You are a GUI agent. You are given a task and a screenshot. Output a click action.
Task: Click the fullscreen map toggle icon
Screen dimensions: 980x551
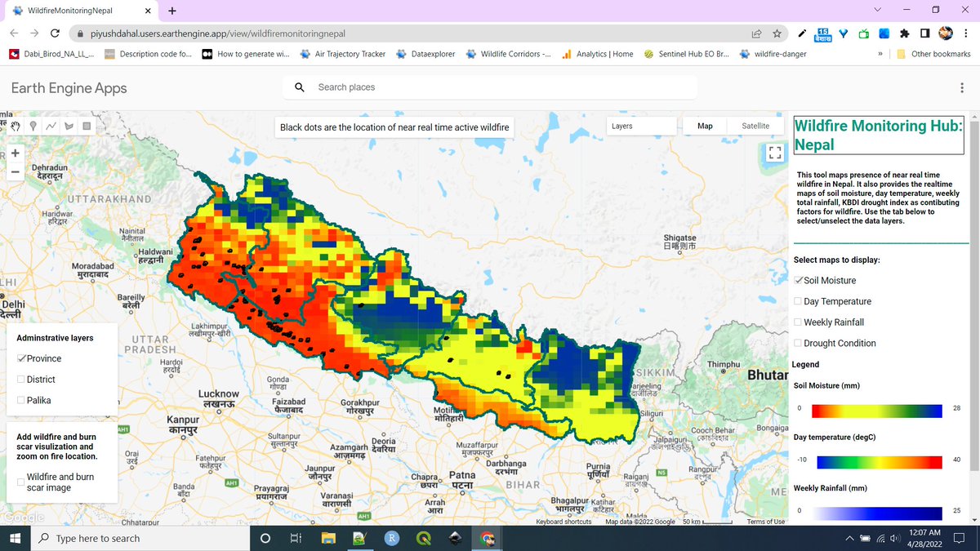click(774, 152)
